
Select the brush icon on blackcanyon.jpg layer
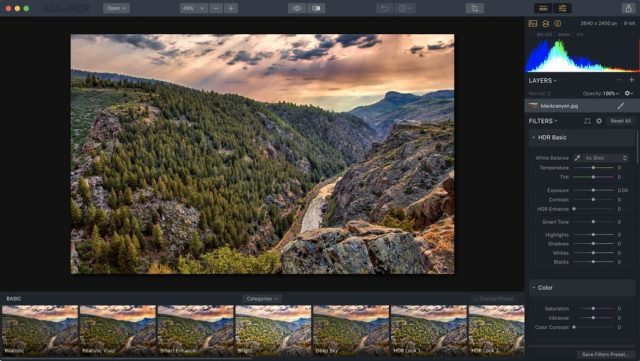(x=621, y=106)
